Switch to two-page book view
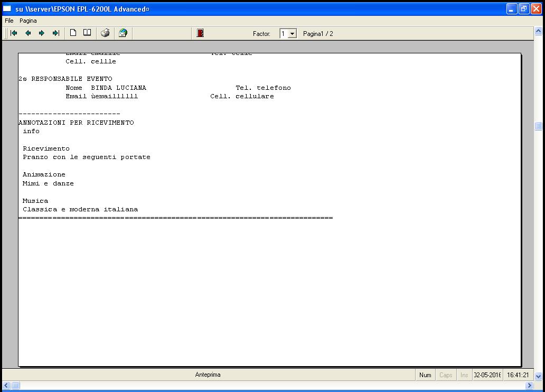The width and height of the screenshot is (545, 392). 87,33
